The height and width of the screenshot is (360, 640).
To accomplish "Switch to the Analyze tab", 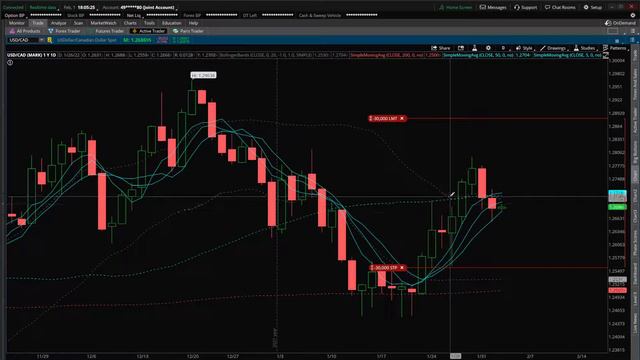I will click(58, 23).
